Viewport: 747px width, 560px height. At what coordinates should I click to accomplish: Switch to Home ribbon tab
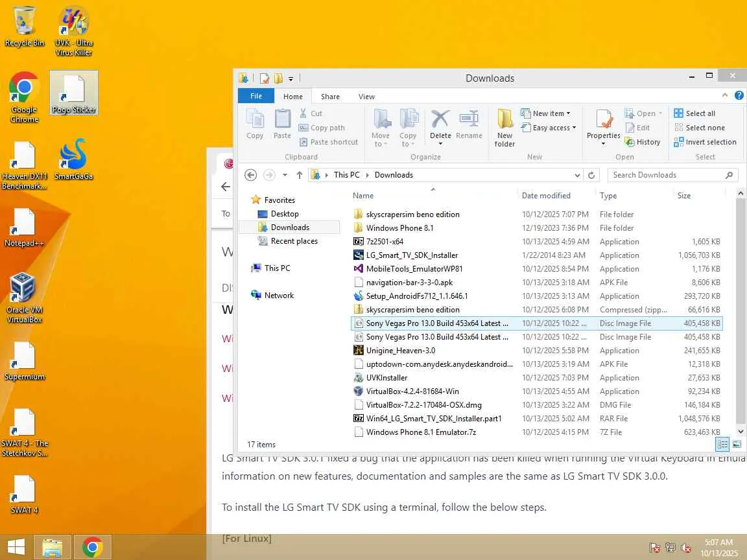(293, 96)
